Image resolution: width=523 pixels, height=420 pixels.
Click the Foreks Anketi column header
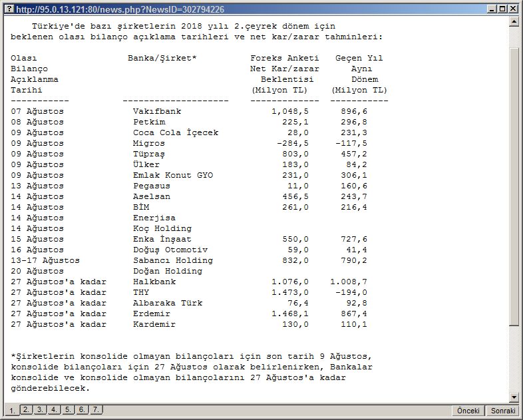click(285, 58)
